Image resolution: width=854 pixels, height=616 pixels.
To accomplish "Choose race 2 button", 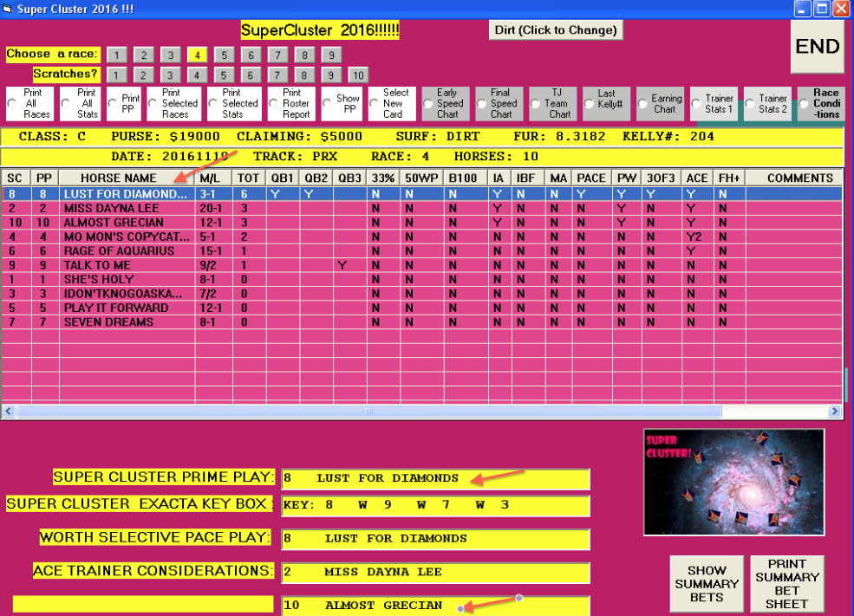I will coord(144,55).
